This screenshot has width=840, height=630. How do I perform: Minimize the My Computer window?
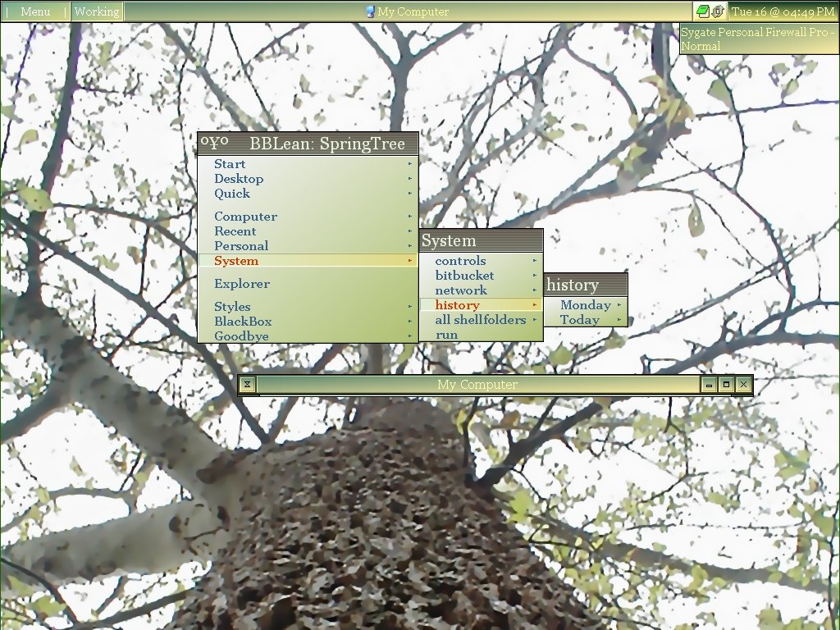[710, 384]
